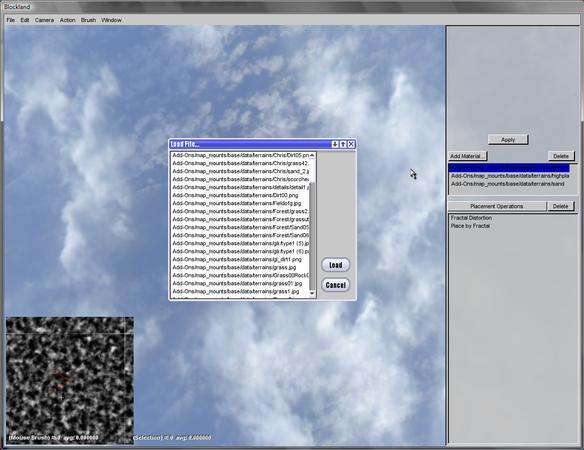Click the terrain heightmap preview thumbnail
The image size is (584, 450).
click(70, 380)
